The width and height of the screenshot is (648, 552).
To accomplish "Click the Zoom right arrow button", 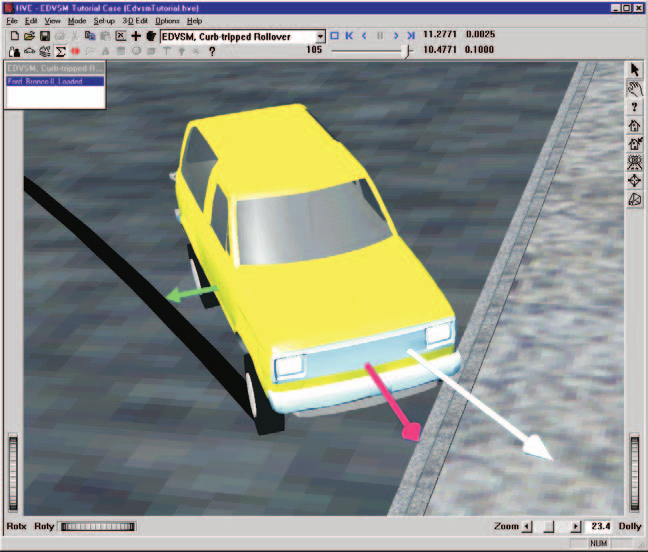I will tap(576, 526).
